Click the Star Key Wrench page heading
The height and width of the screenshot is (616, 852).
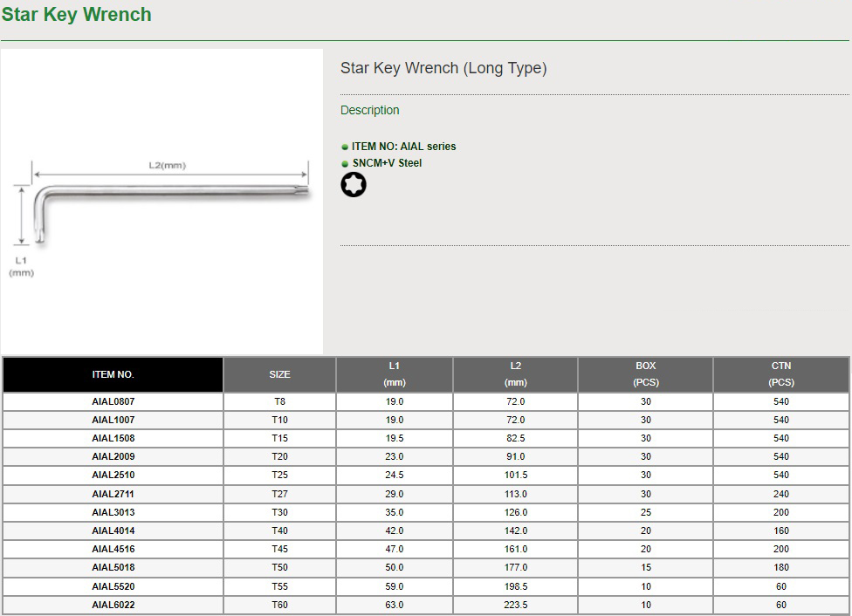pyautogui.click(x=77, y=15)
